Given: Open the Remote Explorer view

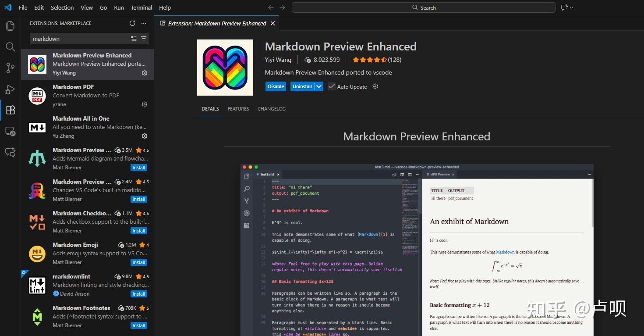Looking at the screenshot, I should pos(10,131).
